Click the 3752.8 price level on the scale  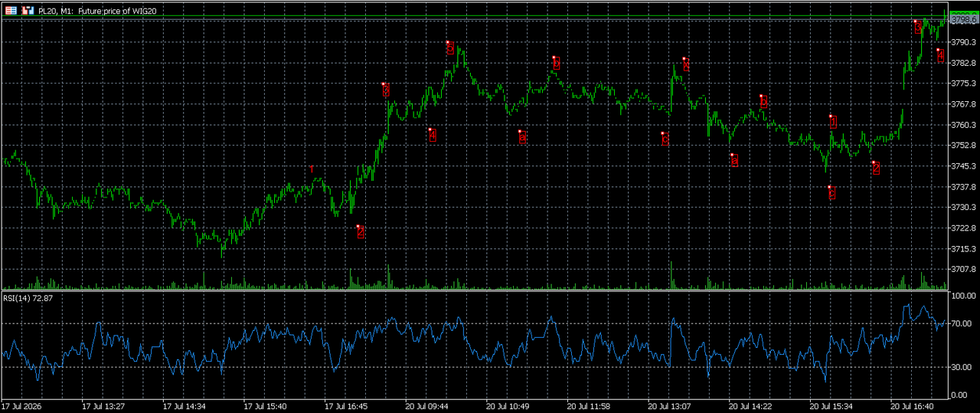[962, 146]
